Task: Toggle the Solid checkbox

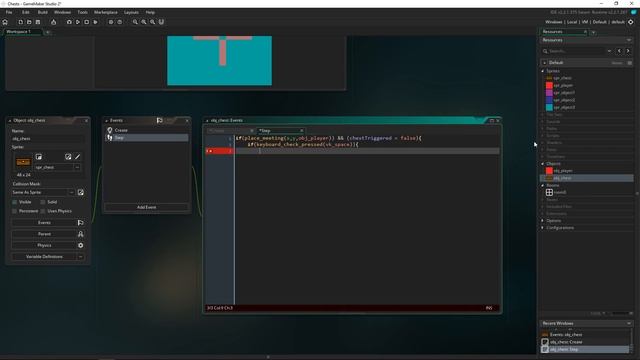Action: pyautogui.click(x=43, y=202)
